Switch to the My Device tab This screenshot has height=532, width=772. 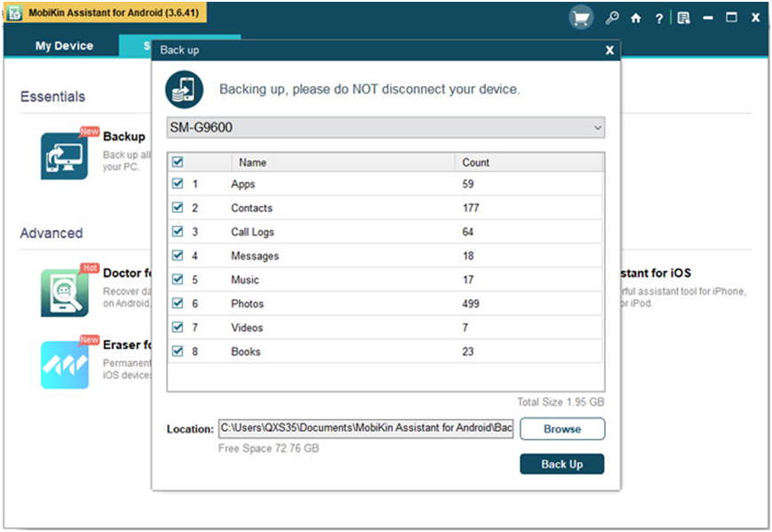click(x=64, y=46)
